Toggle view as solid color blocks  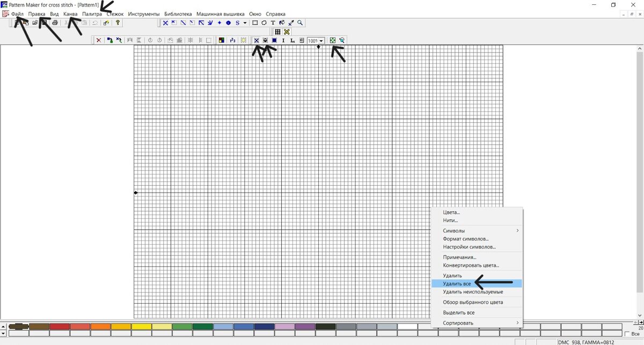(274, 40)
